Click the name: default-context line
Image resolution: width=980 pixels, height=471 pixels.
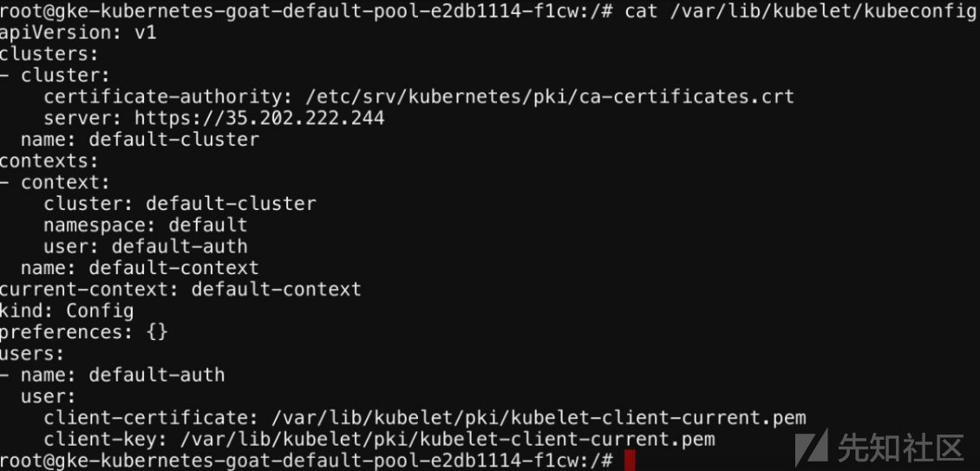(x=140, y=268)
